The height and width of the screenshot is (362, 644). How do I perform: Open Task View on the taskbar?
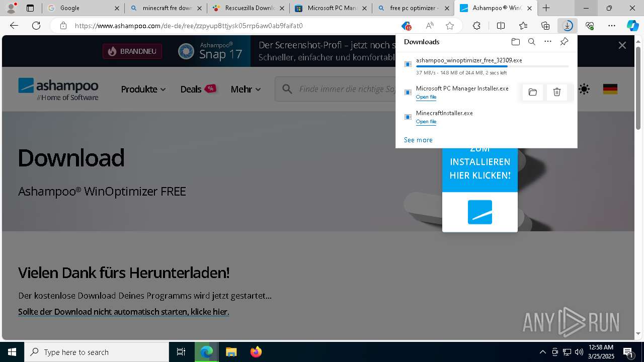pyautogui.click(x=181, y=352)
